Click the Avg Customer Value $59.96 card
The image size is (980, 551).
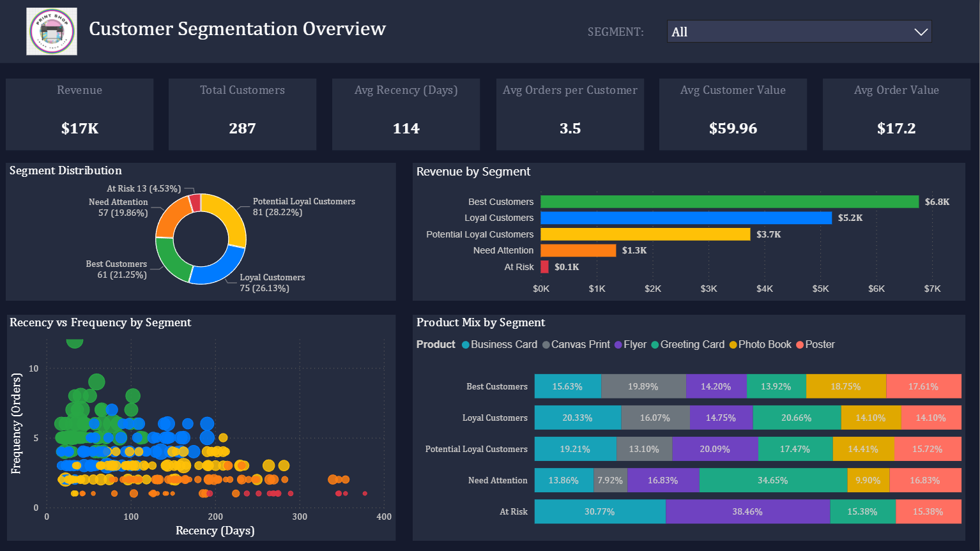[733, 114]
